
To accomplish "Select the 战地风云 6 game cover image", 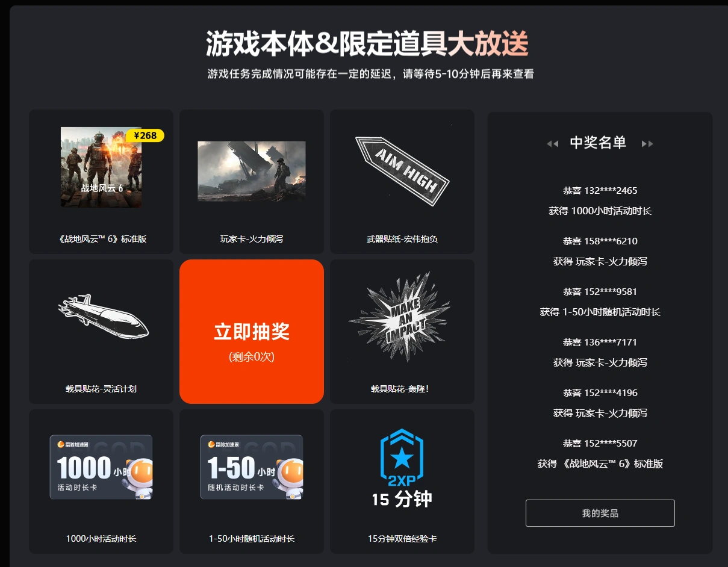I will [101, 167].
